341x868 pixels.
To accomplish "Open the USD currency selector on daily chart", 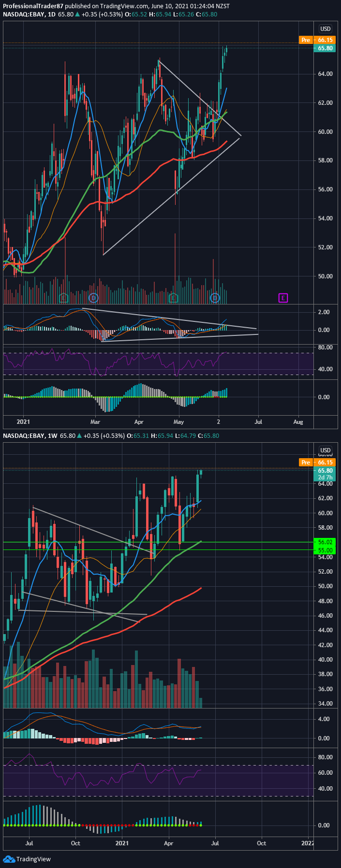I will 326,29.
